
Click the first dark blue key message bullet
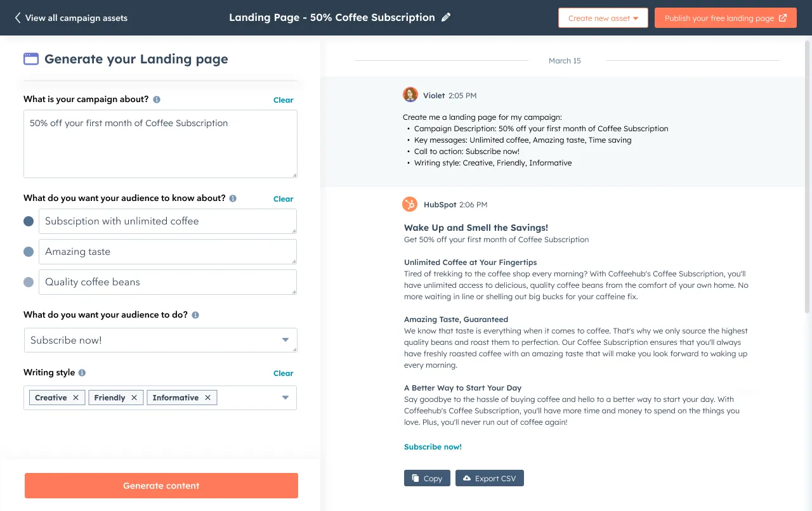(x=29, y=221)
